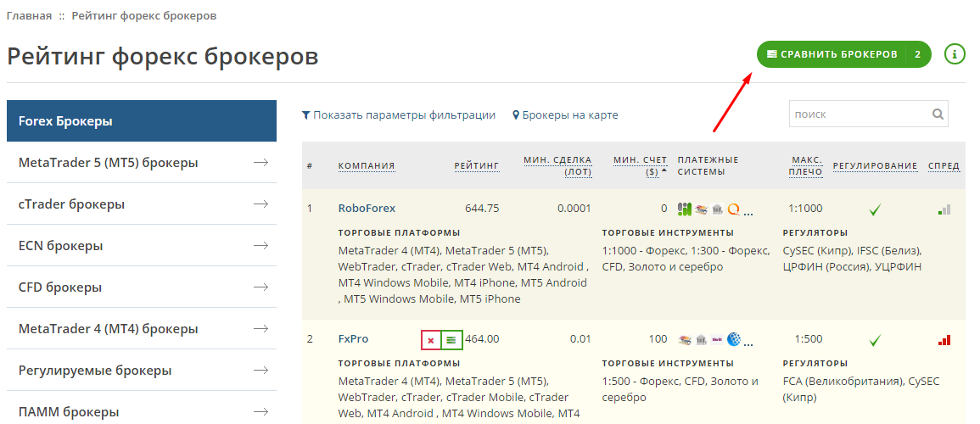Click FxPro leverage value 1:500
The height and width of the screenshot is (424, 980).
[x=809, y=339]
